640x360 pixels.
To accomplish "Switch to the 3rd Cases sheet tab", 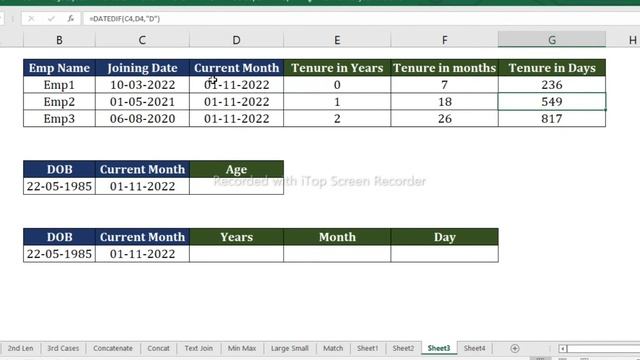I will (x=63, y=348).
